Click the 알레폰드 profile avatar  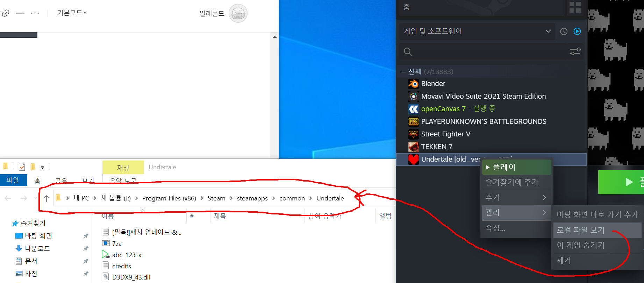pyautogui.click(x=238, y=13)
